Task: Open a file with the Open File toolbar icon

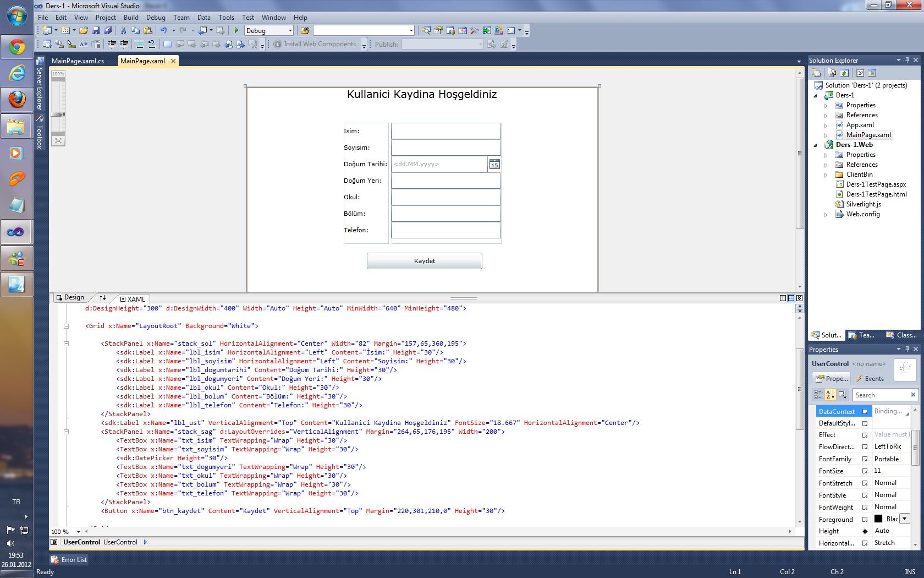Action: [x=84, y=30]
